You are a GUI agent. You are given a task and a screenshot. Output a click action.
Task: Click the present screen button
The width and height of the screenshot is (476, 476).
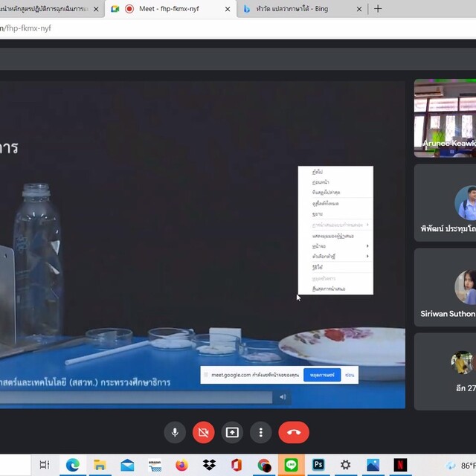[x=232, y=432]
